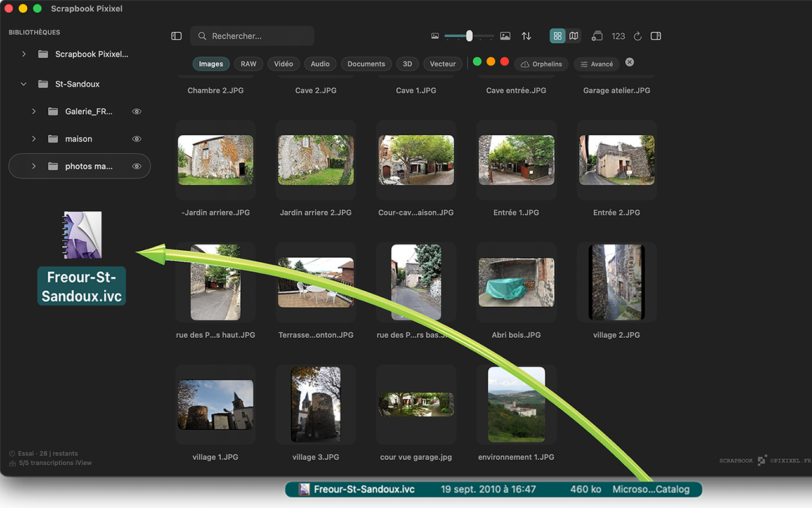Click the add collection stack icon

(597, 36)
